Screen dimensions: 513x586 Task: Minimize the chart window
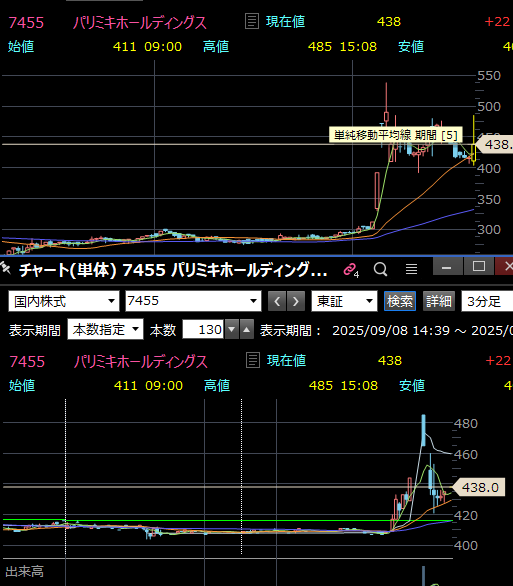(x=447, y=267)
